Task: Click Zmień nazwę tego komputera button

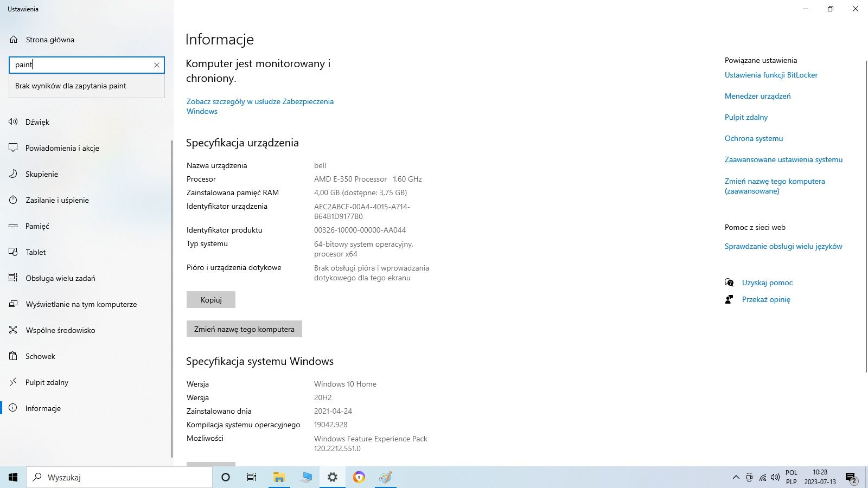Action: [244, 329]
